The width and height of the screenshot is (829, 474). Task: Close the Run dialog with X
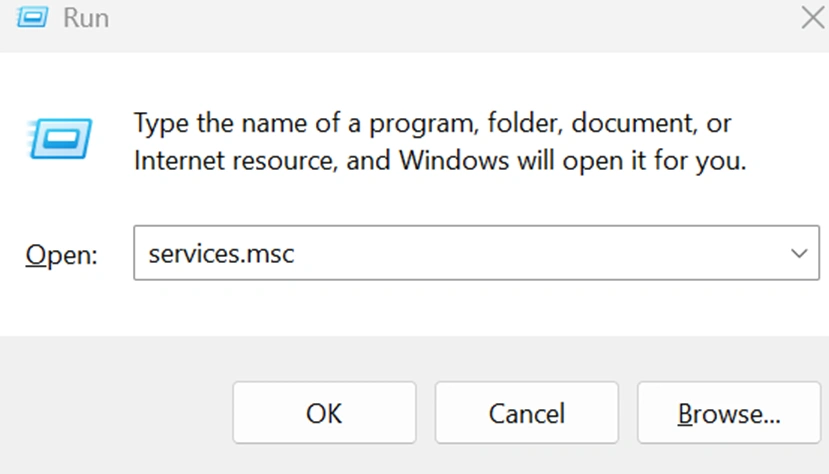click(x=812, y=17)
